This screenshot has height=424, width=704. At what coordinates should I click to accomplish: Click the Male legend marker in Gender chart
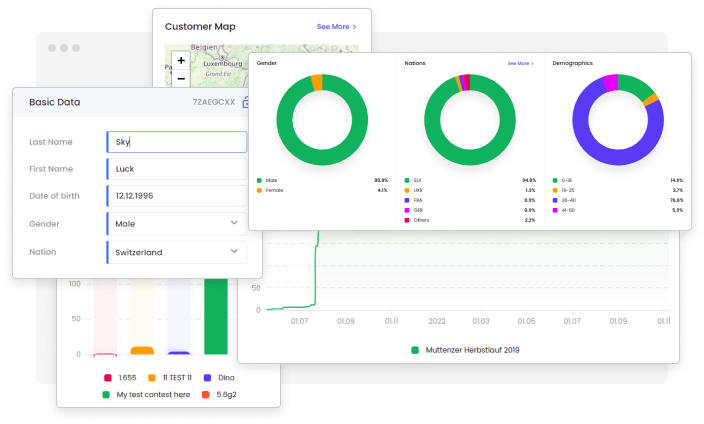pos(259,180)
